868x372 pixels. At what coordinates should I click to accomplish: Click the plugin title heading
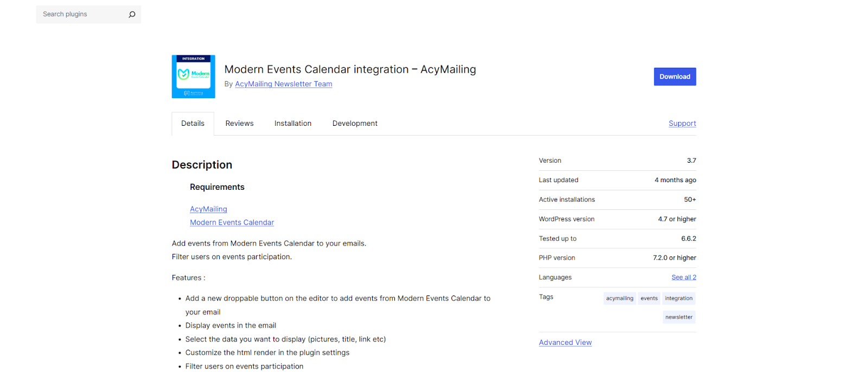pos(350,69)
